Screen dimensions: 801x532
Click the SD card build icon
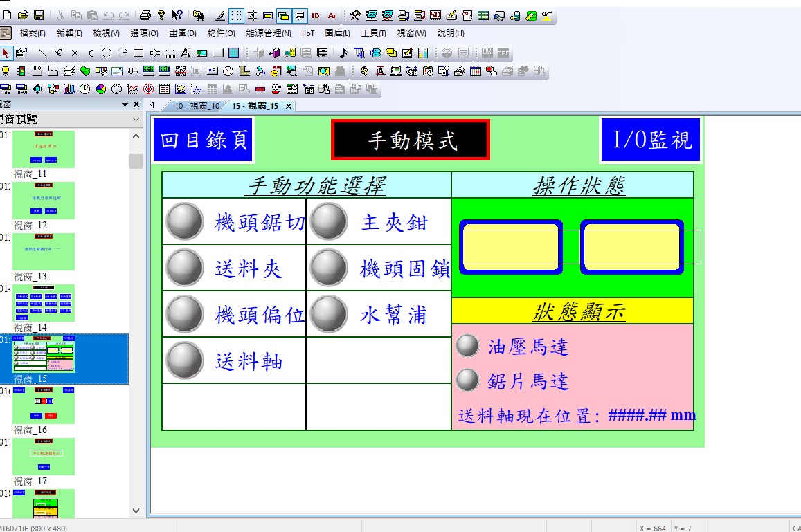point(435,15)
